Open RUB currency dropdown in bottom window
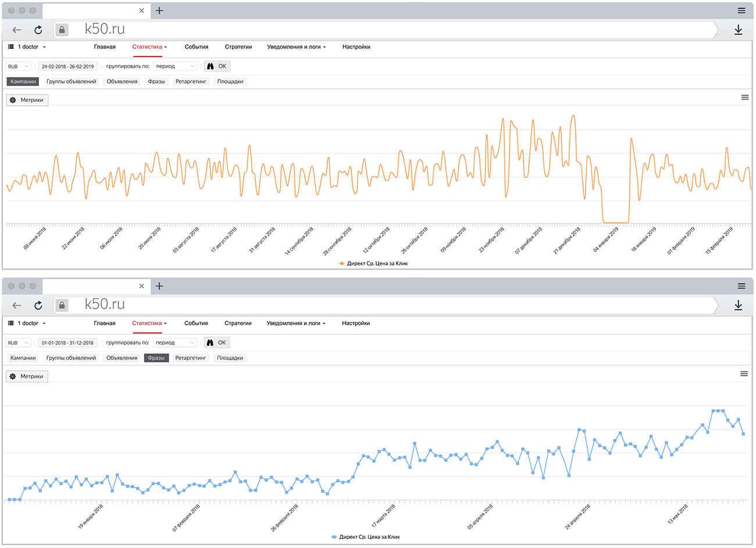The image size is (756, 548). (x=18, y=343)
